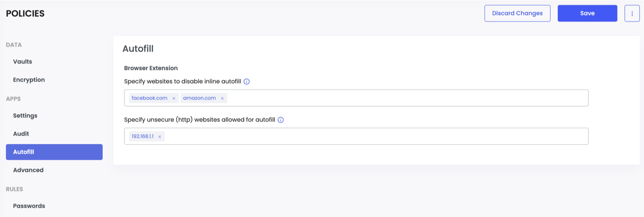Click the DATA sidebar group label
Screen dimensions: 644x217
[13, 45]
